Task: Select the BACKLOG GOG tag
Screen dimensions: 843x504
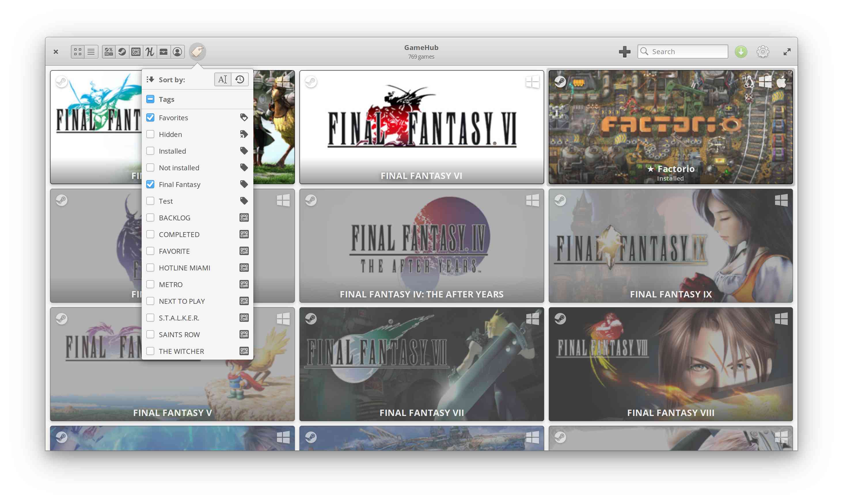Action: (151, 218)
